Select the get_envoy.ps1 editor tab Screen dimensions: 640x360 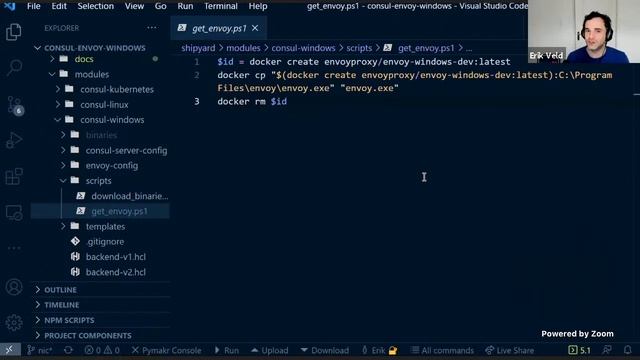(219, 28)
